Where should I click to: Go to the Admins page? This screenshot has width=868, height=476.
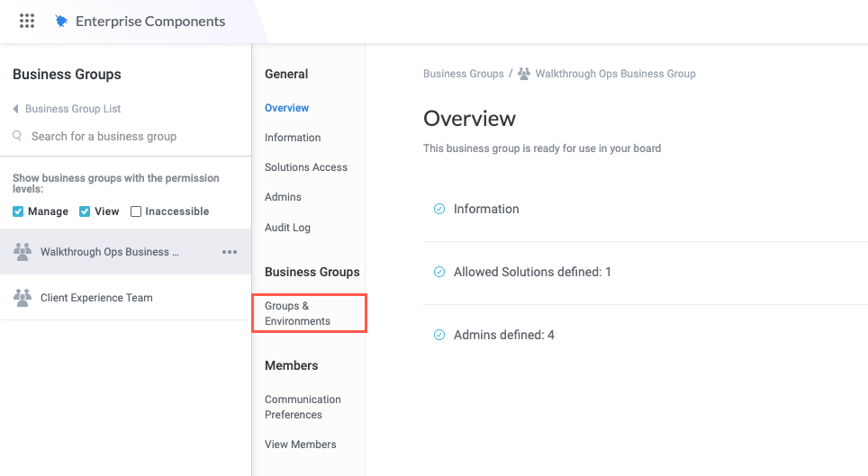(283, 197)
